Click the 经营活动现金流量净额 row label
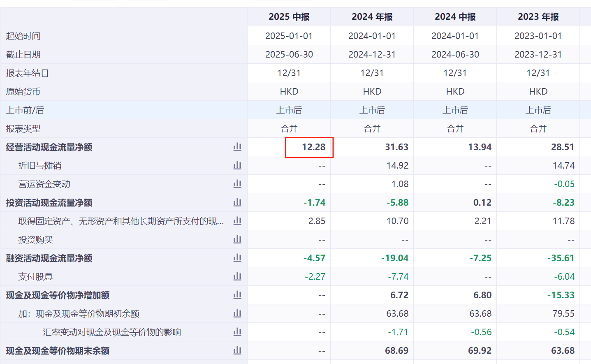This screenshot has height=364, width=591. pos(49,147)
